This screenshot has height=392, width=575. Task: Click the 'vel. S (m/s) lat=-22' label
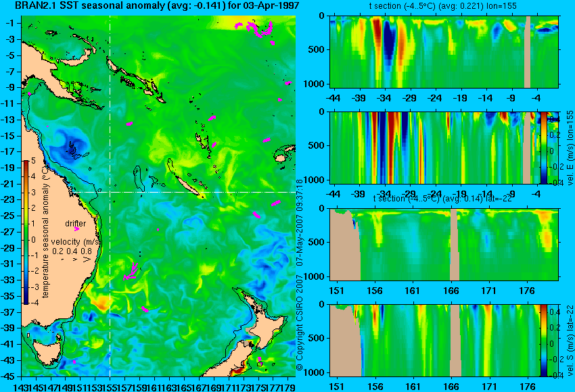[570, 341]
